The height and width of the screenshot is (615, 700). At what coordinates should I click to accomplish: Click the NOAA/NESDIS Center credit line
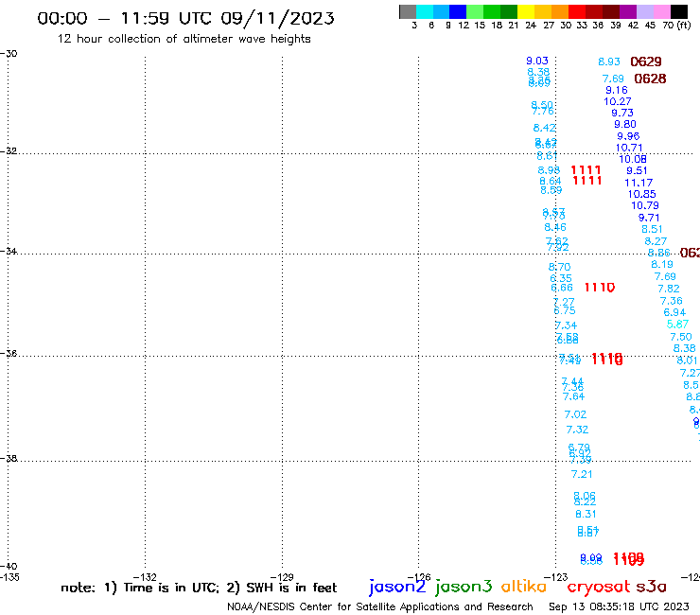[x=380, y=606]
